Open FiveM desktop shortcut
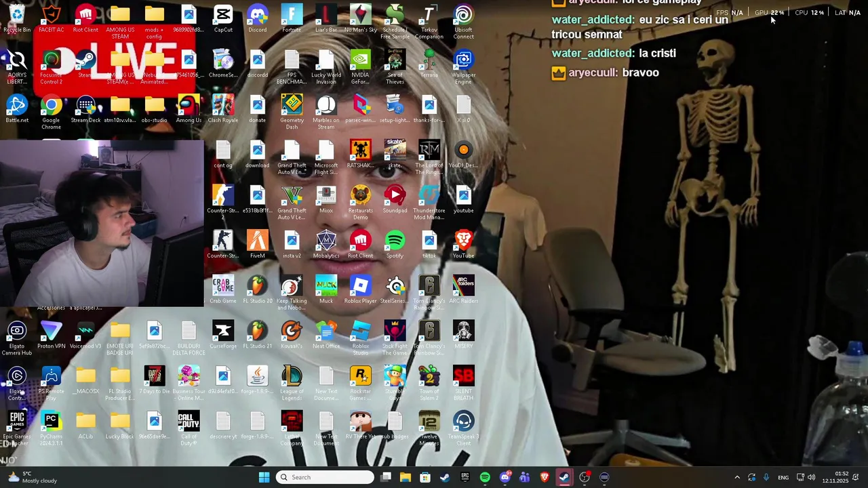 pos(258,245)
